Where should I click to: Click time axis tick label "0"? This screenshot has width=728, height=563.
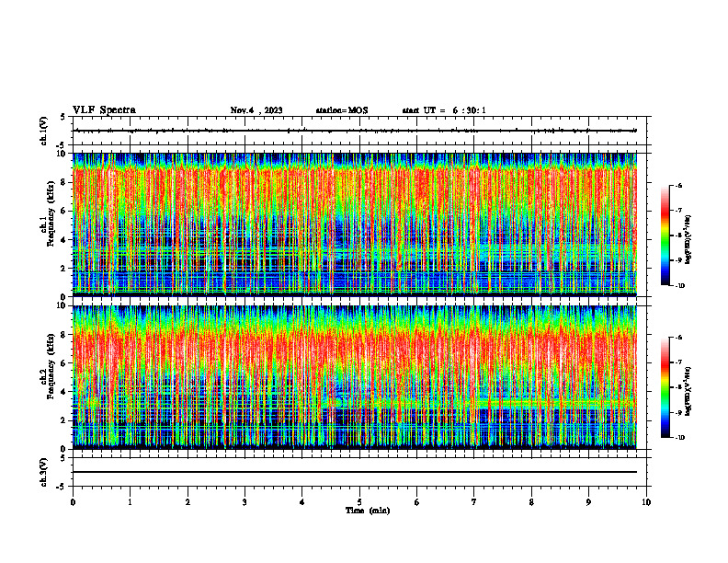coord(73,502)
